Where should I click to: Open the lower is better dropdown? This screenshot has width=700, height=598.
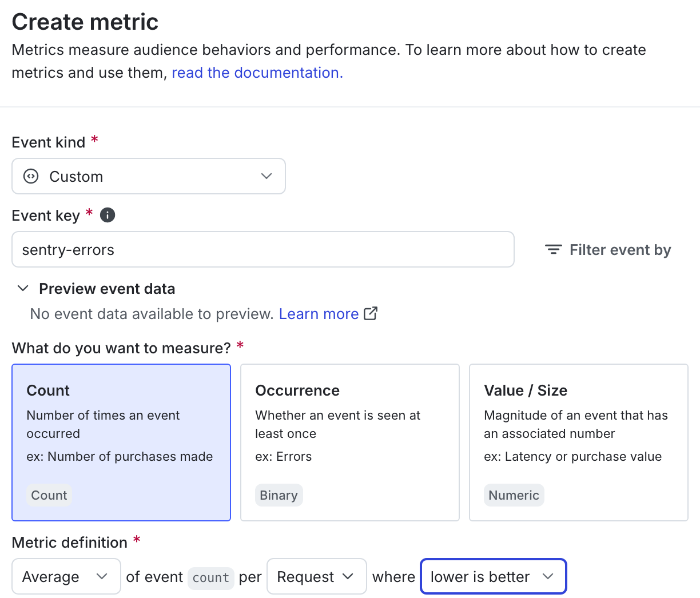pyautogui.click(x=493, y=576)
